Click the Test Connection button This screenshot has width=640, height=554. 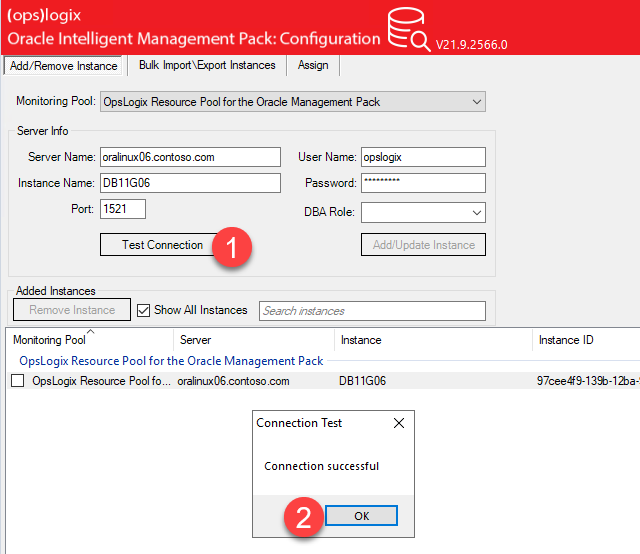coord(162,245)
